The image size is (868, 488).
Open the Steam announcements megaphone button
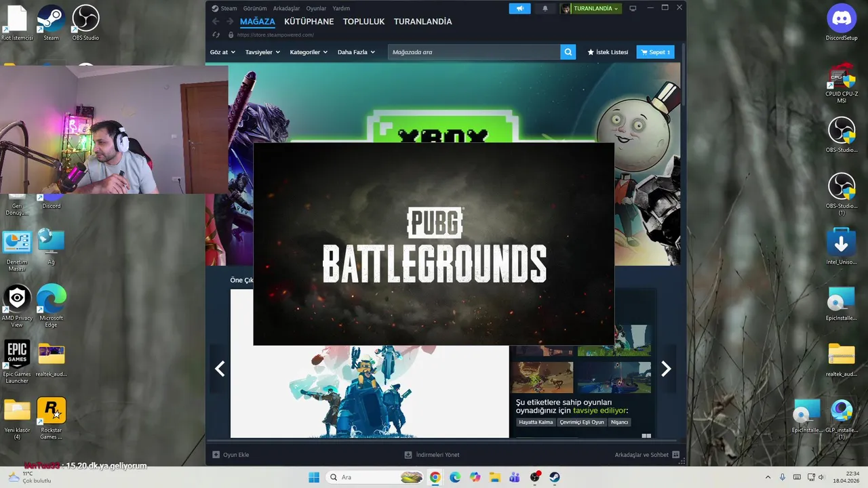point(519,8)
